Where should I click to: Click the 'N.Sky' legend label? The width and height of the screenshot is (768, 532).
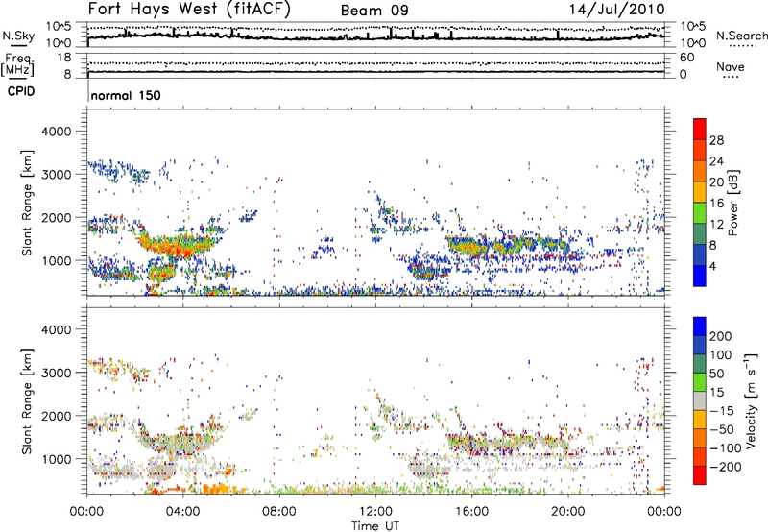click(x=18, y=36)
